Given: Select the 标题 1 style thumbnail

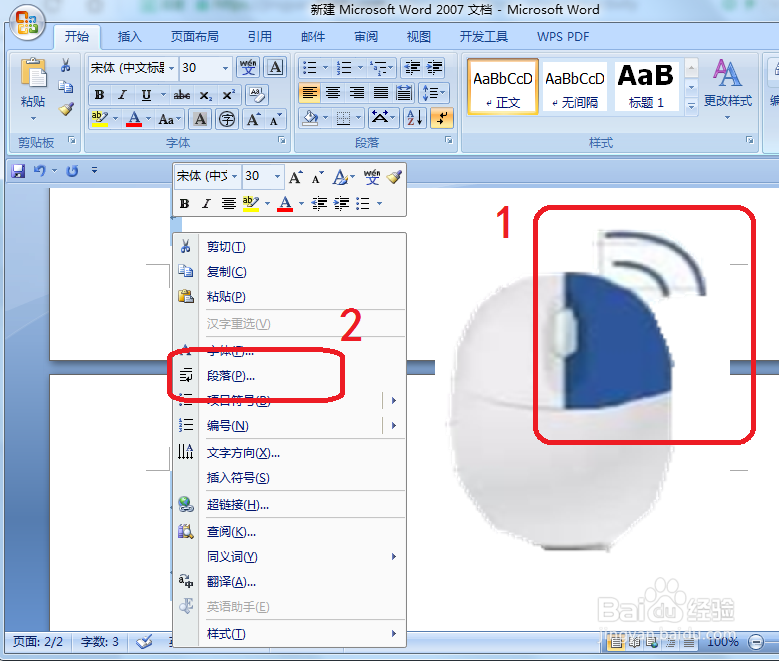Looking at the screenshot, I should [x=646, y=87].
